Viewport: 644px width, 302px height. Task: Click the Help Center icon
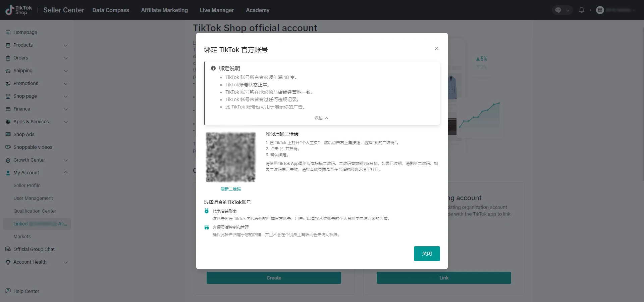(8, 291)
